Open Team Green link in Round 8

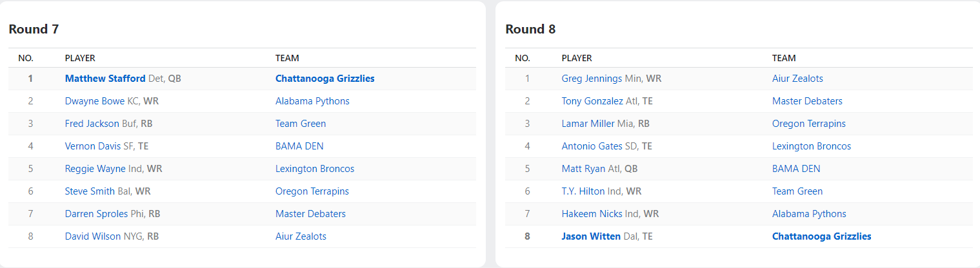pyautogui.click(x=797, y=191)
